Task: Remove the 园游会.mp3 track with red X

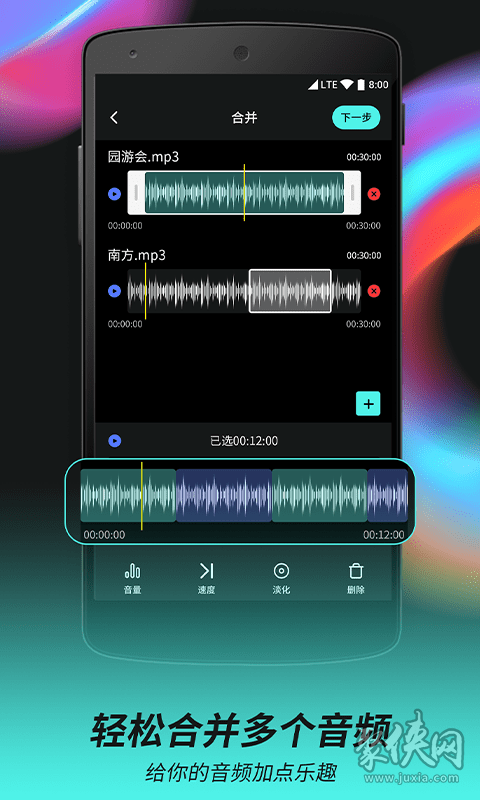Action: click(374, 194)
